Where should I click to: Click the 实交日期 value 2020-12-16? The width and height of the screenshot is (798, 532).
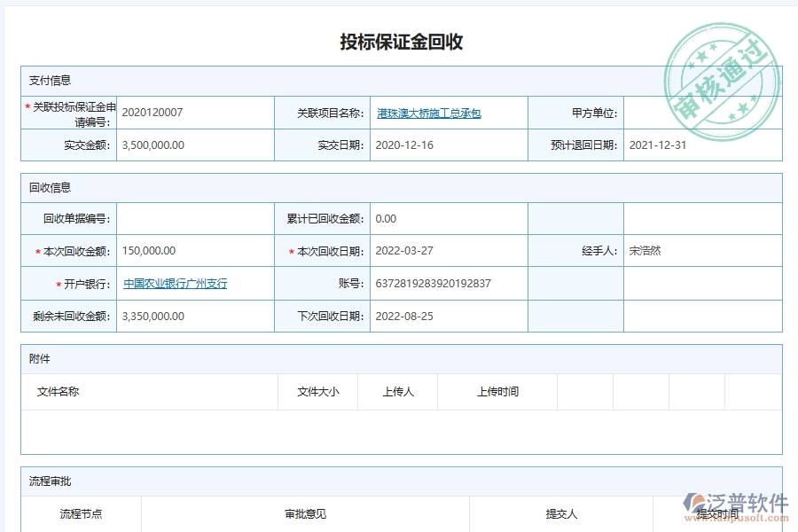[x=409, y=145]
